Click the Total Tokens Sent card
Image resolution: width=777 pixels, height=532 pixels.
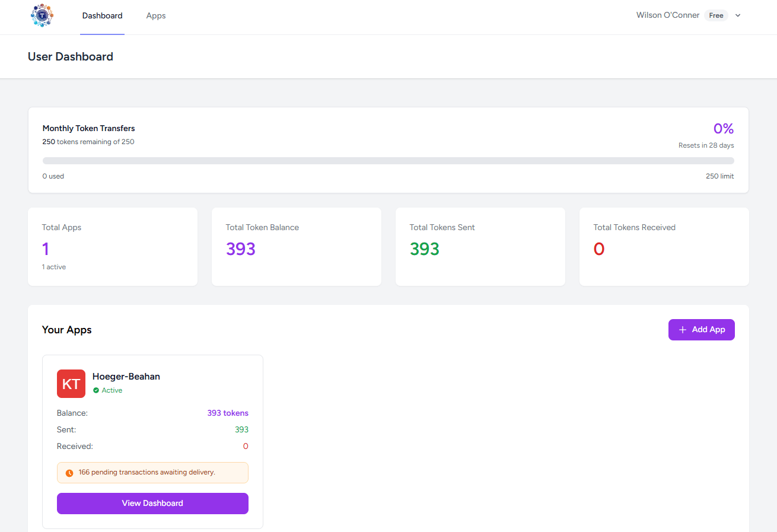480,247
